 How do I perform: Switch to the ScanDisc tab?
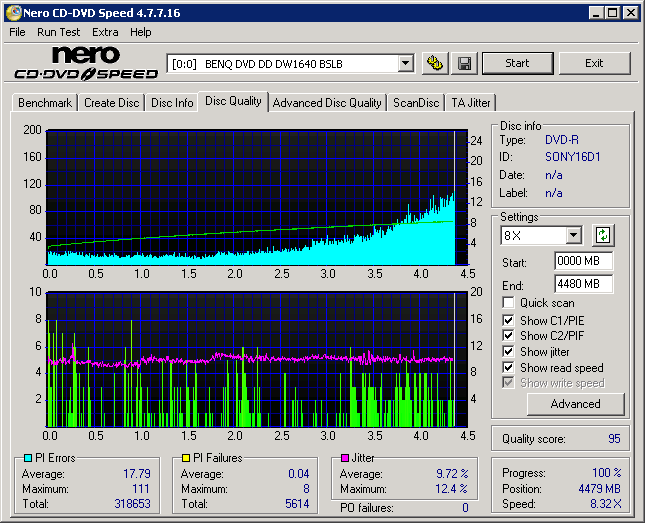[x=416, y=103]
